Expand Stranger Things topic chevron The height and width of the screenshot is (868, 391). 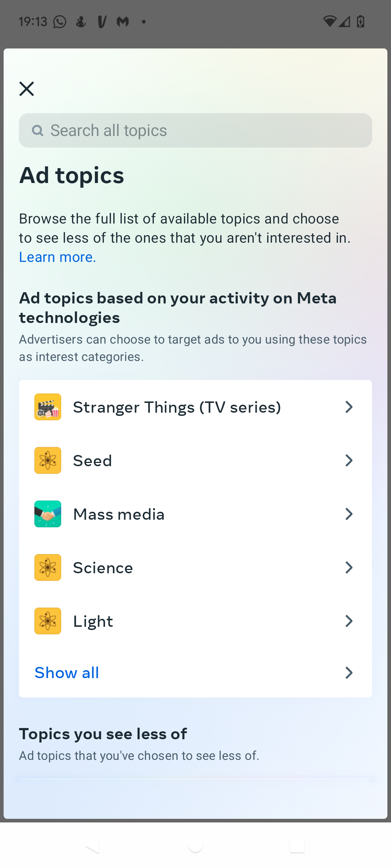pyautogui.click(x=349, y=407)
